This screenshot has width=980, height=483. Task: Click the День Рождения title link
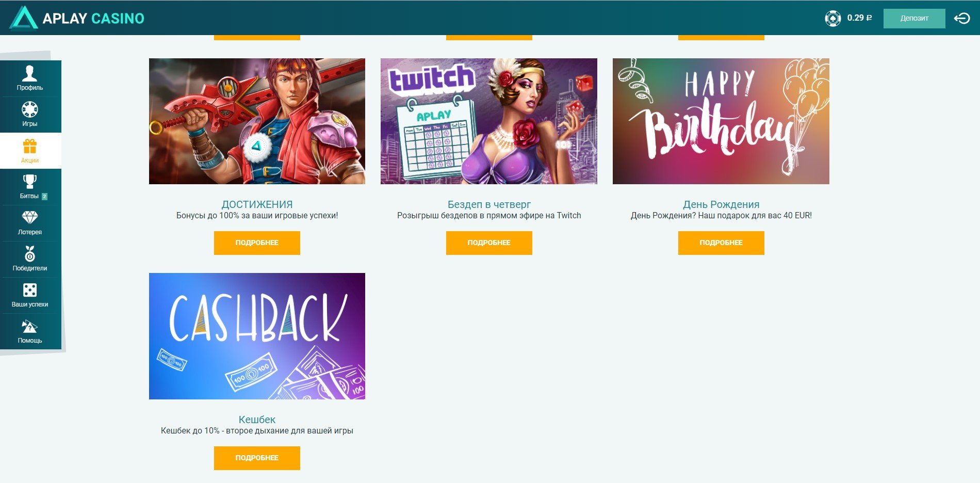tap(721, 204)
